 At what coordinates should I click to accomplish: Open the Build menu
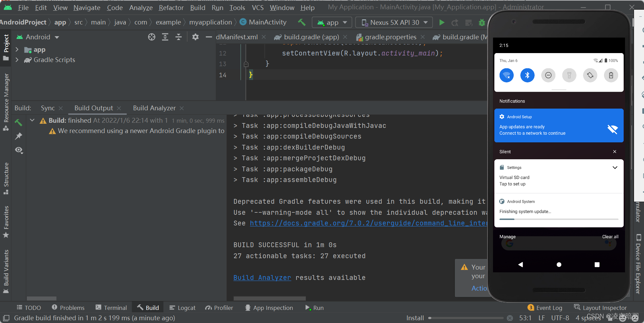click(198, 8)
